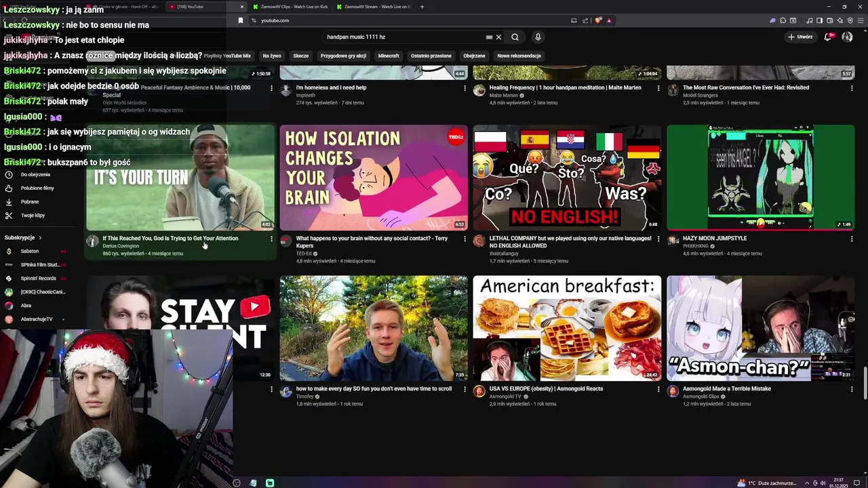
Task: Select the Obejrzane filter chip
Action: 474,56
